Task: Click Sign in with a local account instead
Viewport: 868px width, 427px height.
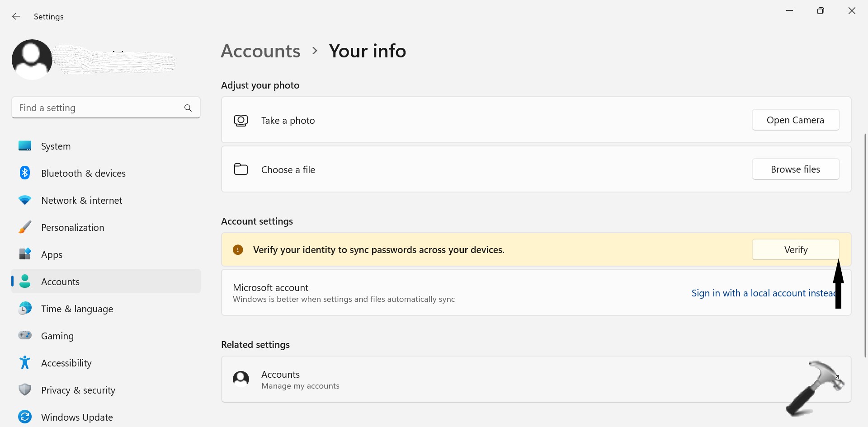Action: [x=763, y=293]
